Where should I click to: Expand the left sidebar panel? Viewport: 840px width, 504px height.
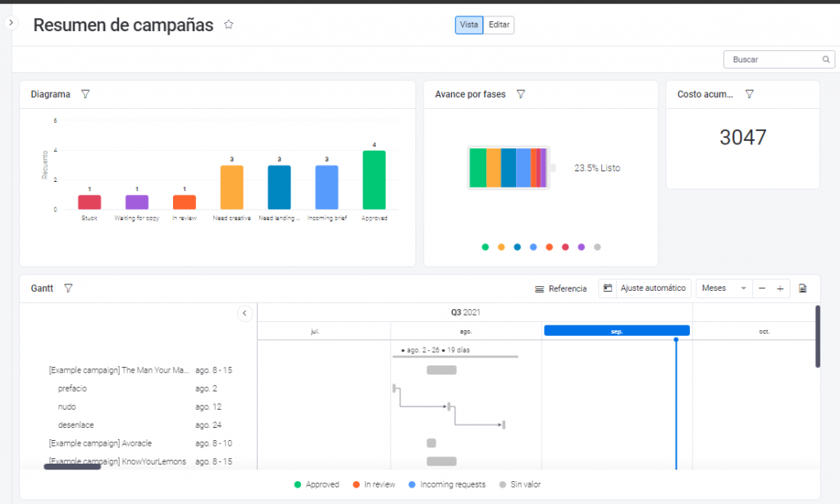(11, 23)
